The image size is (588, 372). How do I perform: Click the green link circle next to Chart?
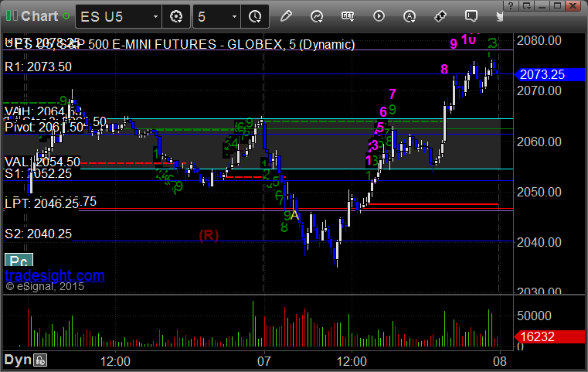[66, 16]
